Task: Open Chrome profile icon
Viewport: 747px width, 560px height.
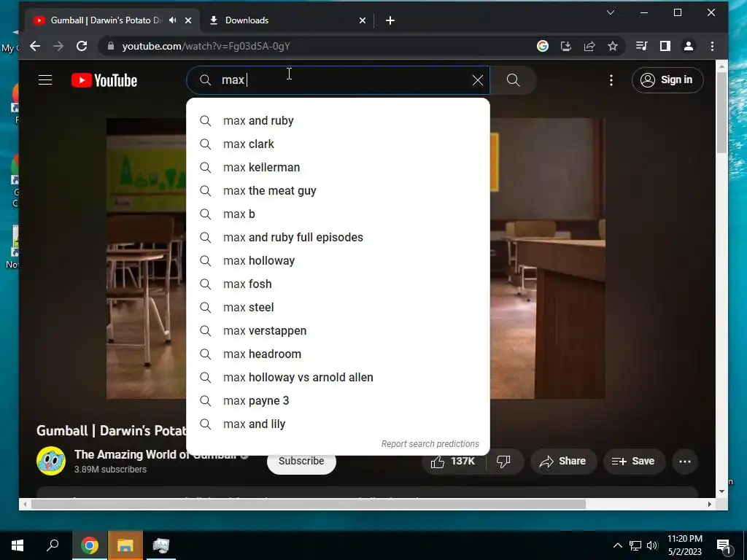Action: [x=689, y=46]
